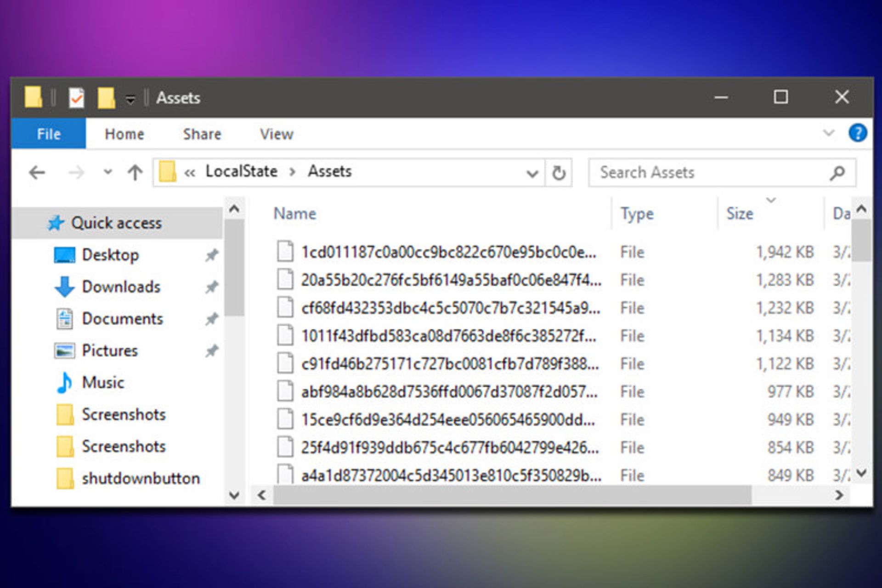Unpin Desktop using its pin icon
This screenshot has height=588, width=882.
coord(211,255)
